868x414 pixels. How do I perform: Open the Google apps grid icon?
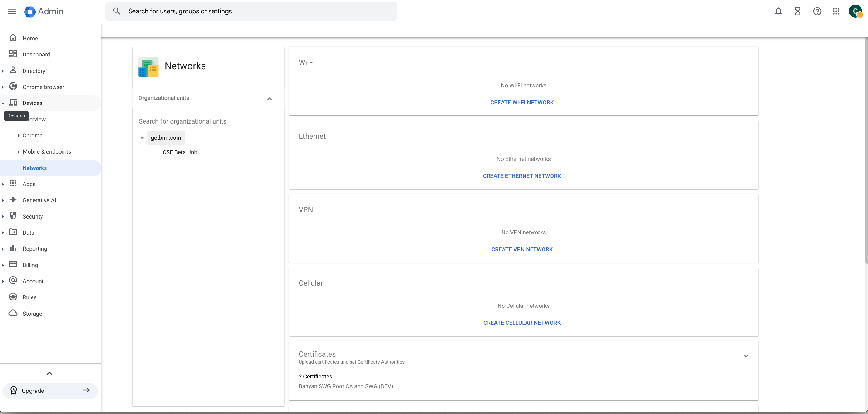[836, 11]
